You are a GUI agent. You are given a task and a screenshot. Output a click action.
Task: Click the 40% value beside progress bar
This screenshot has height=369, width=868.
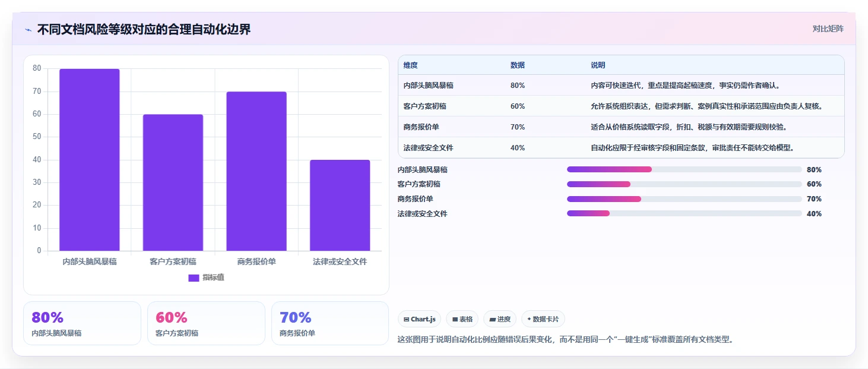coord(814,214)
